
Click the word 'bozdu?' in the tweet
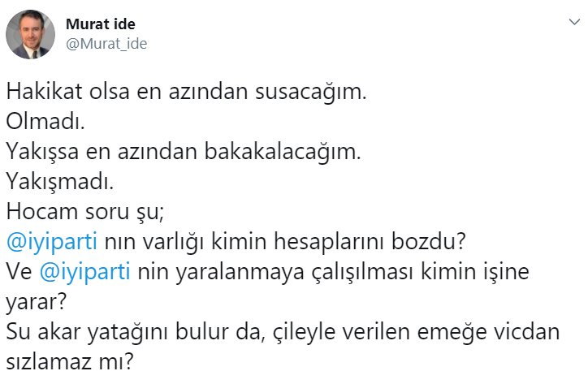pos(429,242)
